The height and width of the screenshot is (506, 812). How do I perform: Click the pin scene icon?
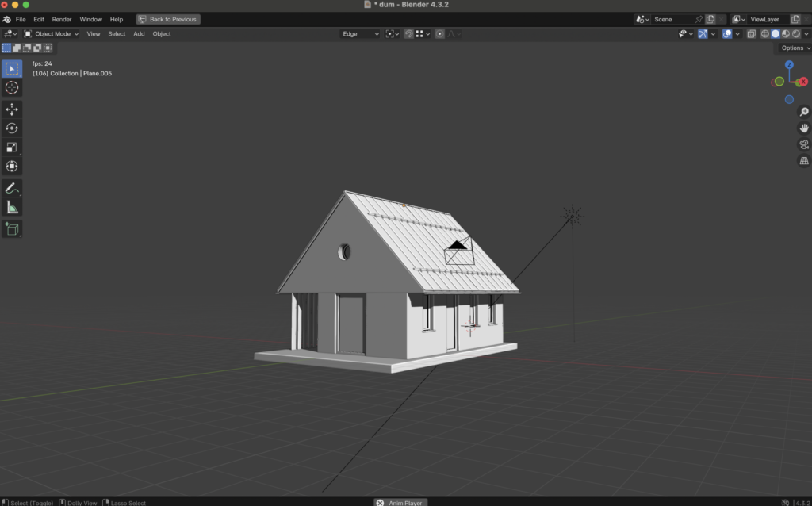pyautogui.click(x=699, y=19)
